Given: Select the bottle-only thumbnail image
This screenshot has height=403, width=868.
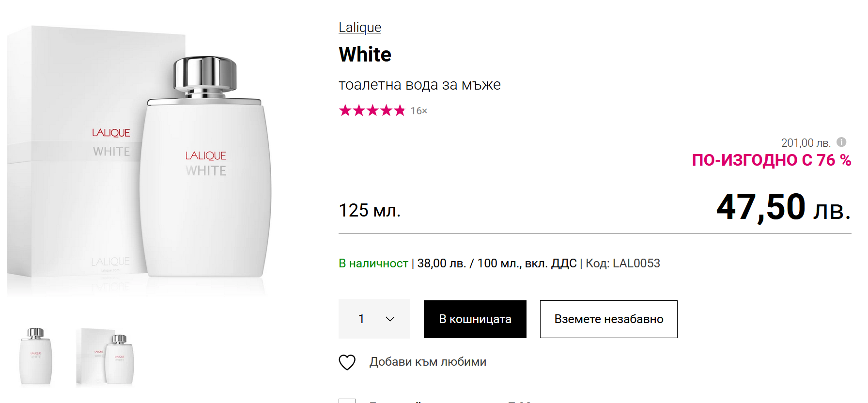Looking at the screenshot, I should [35, 356].
